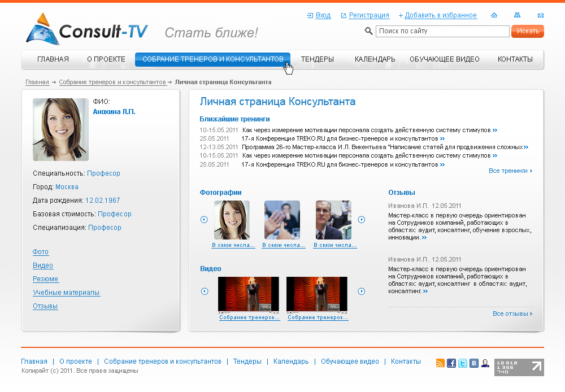Expand the first review via » arrow
Image resolution: width=565 pixels, height=392 pixels.
[x=424, y=237]
